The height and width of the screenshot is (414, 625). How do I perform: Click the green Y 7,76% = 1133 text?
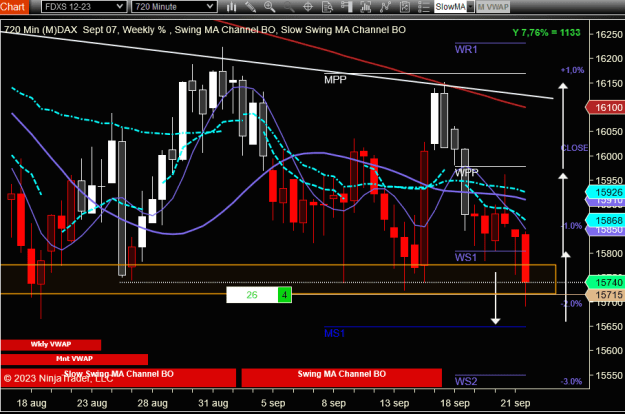click(546, 33)
